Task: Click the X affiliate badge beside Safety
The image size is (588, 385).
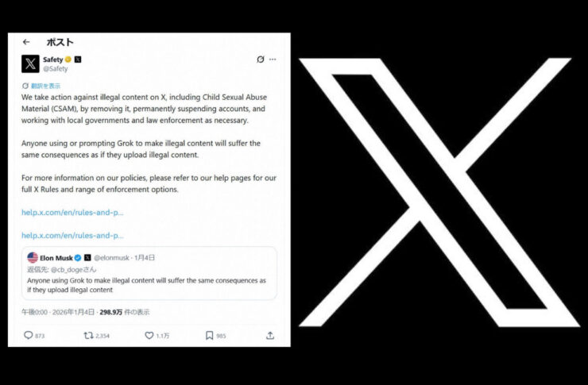Action: tap(78, 60)
